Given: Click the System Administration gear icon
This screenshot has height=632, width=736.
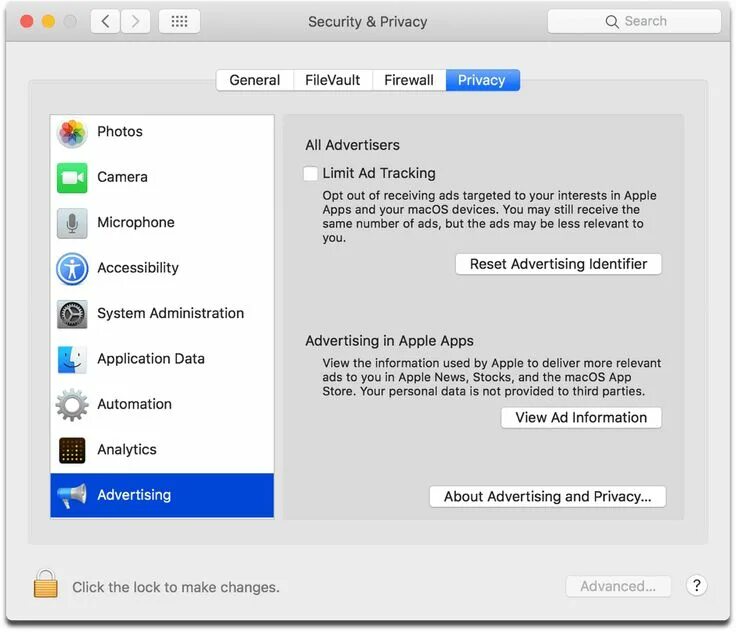Looking at the screenshot, I should pyautogui.click(x=72, y=314).
